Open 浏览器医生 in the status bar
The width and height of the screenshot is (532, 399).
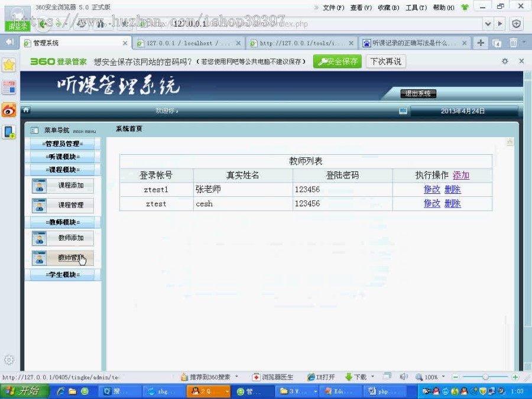pos(273,377)
